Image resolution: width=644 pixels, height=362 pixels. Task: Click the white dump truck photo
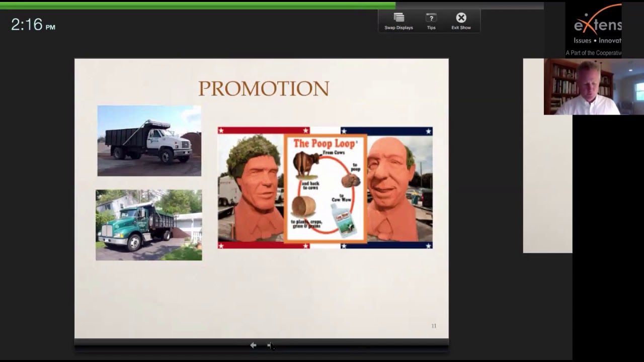pyautogui.click(x=149, y=141)
